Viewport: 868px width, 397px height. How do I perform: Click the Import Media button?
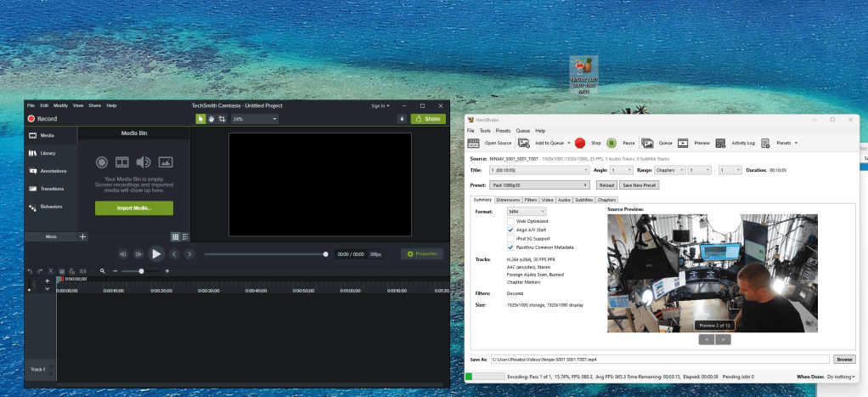tap(134, 208)
